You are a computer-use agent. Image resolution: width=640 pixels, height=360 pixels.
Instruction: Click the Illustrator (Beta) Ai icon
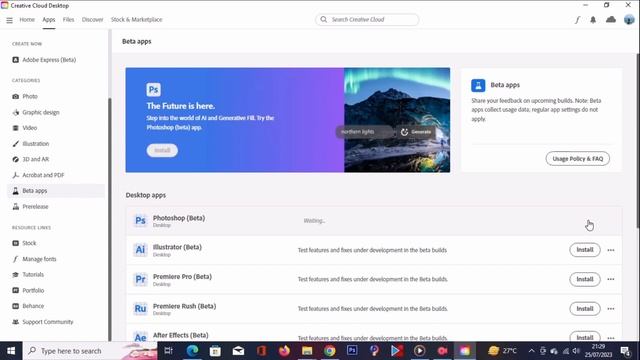[x=140, y=250]
